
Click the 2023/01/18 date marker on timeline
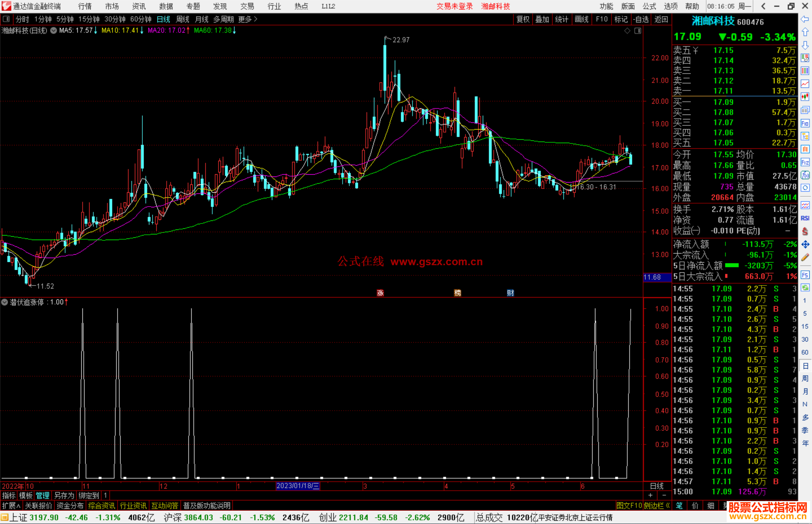298,486
